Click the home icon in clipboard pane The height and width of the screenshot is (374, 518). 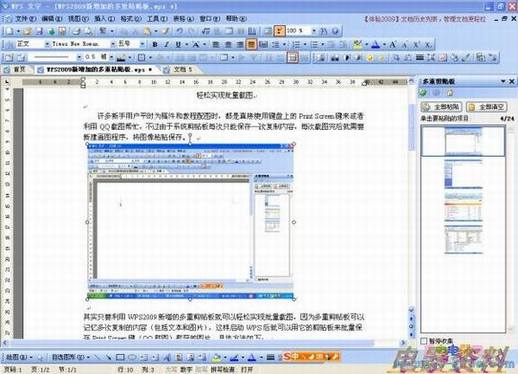pyautogui.click(x=450, y=93)
